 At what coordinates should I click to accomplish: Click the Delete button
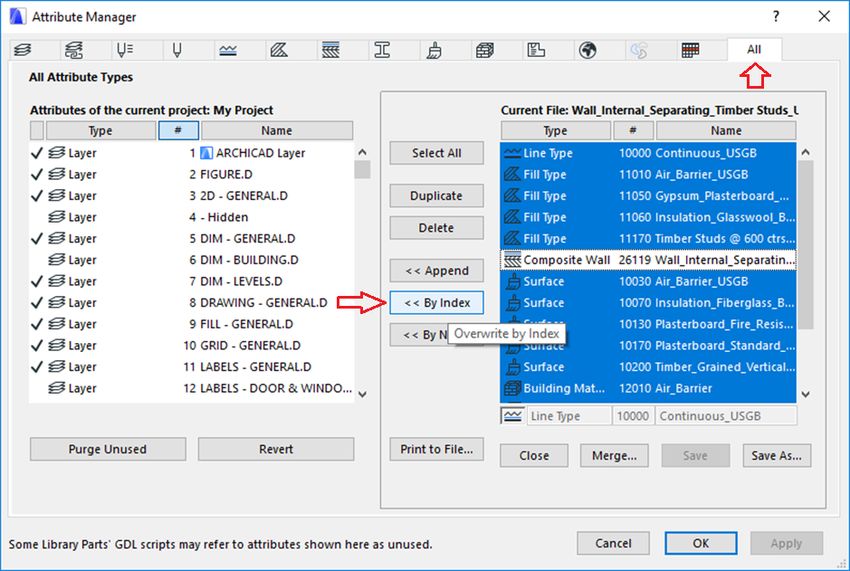[436, 228]
